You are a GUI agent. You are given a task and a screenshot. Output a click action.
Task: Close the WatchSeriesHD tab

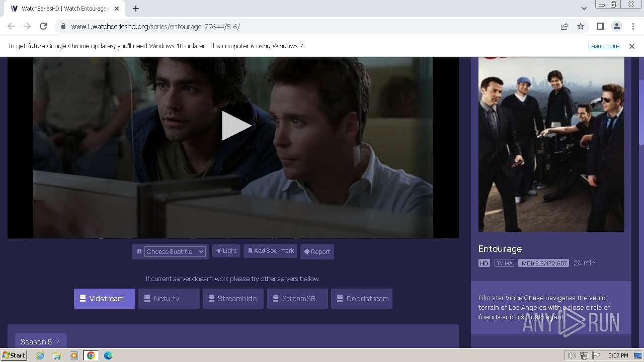[116, 9]
